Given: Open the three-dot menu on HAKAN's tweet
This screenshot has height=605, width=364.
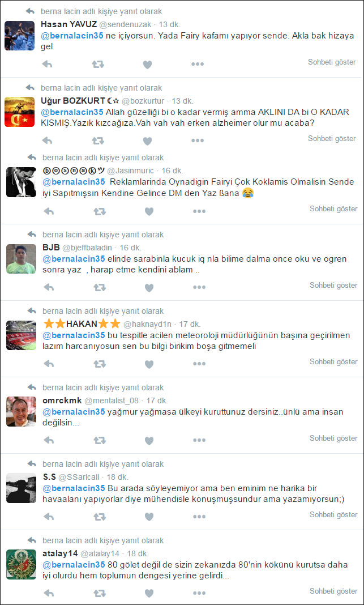Looking at the screenshot, I should (199, 364).
